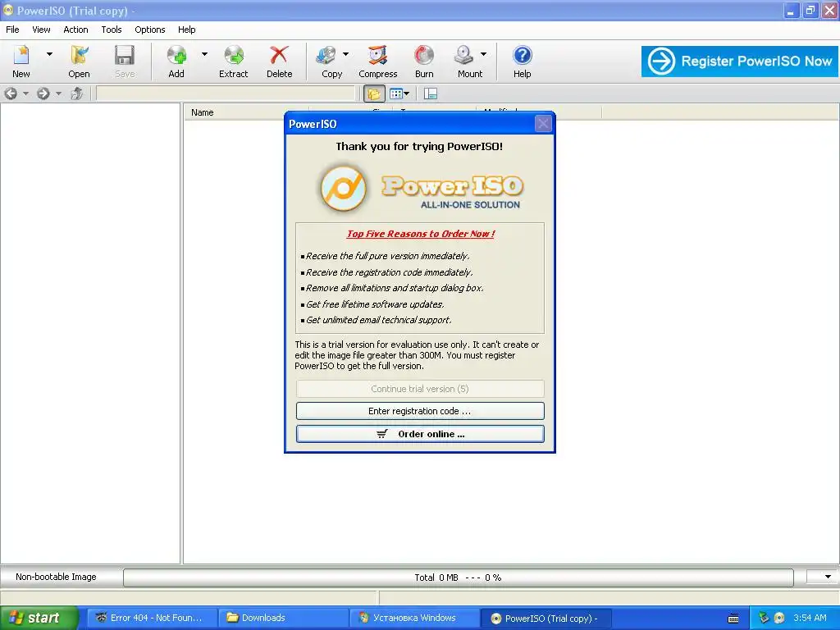Click the Help toolbar icon

tap(523, 61)
